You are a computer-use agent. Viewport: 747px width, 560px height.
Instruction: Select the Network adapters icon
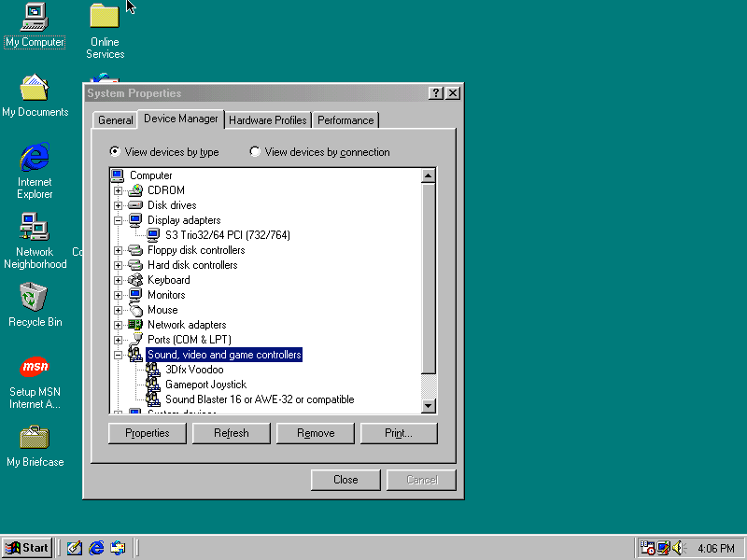pyautogui.click(x=135, y=325)
